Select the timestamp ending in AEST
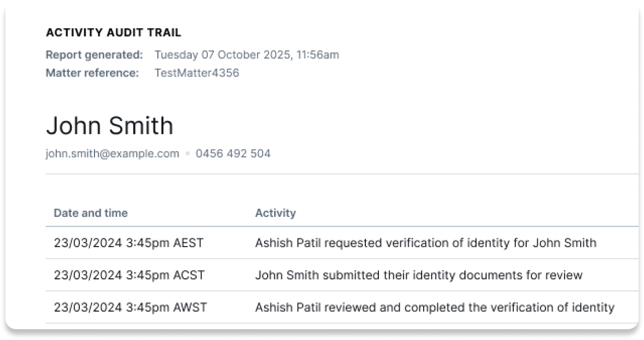Image resolution: width=644 pixels, height=340 pixels. [129, 243]
